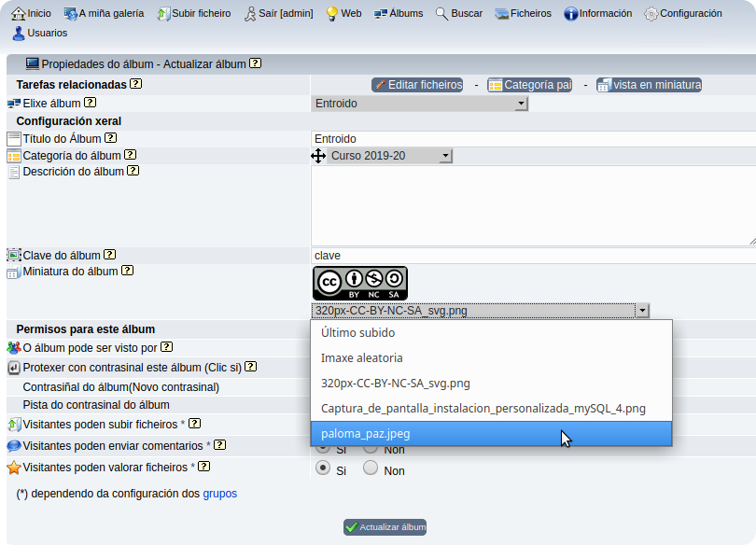756x545 pixels.
Task: Click help icon next to Clave do álbum
Action: (110, 255)
